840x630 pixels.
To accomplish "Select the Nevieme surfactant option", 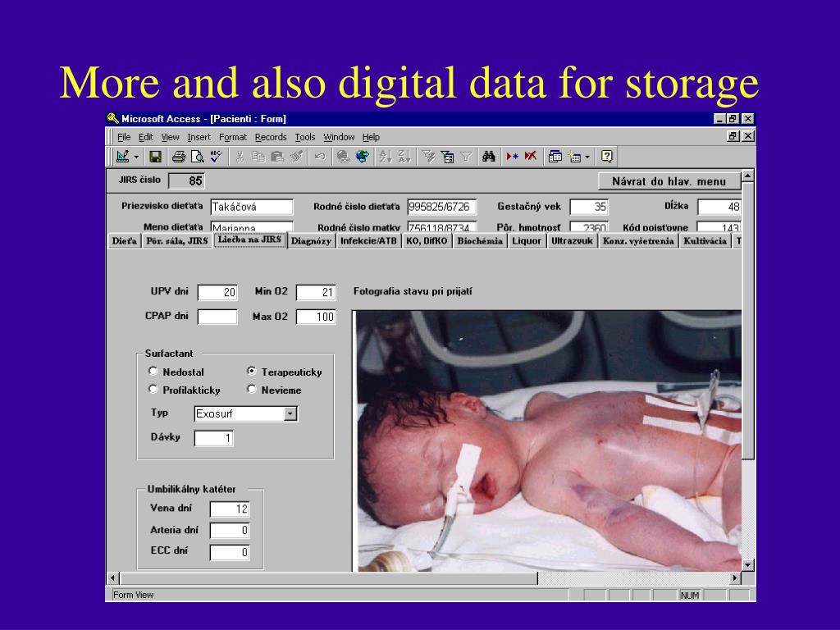I will tap(252, 390).
